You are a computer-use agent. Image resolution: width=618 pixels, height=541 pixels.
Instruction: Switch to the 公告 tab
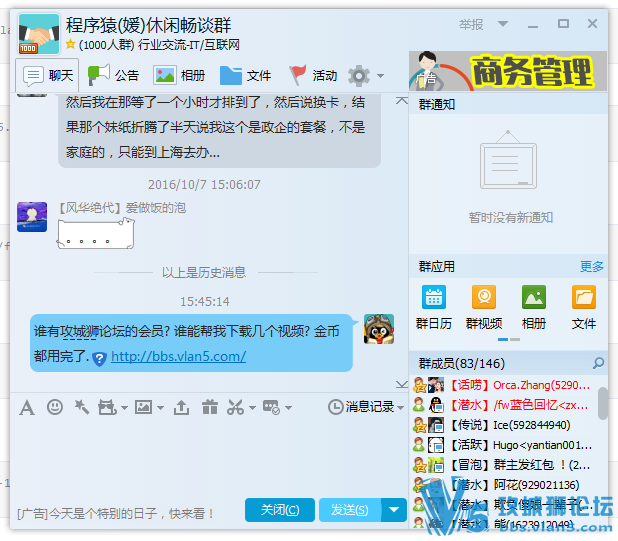[x=113, y=75]
